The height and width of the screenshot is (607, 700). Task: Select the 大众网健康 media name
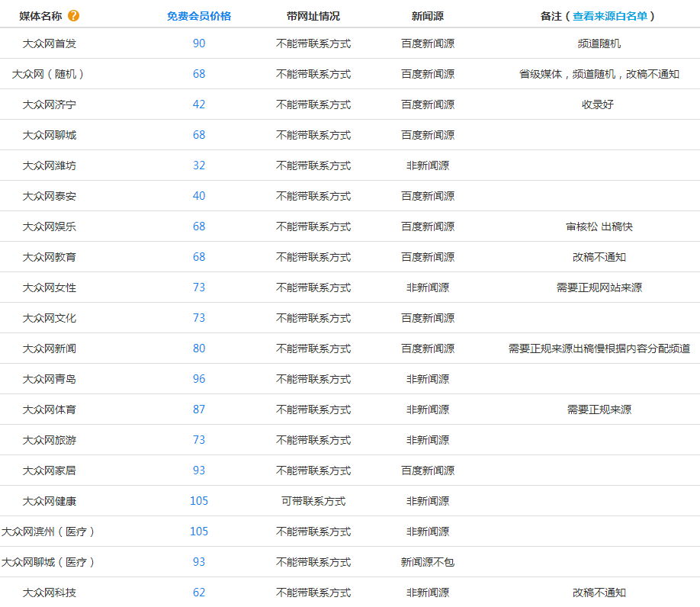(x=50, y=501)
